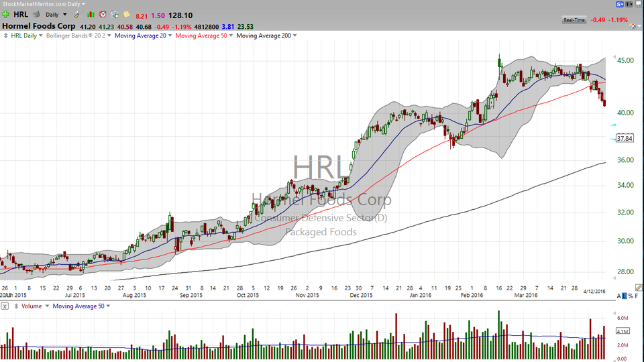This screenshot has width=644, height=362.
Task: Click the 4.1M volume level label
Action: click(x=623, y=330)
